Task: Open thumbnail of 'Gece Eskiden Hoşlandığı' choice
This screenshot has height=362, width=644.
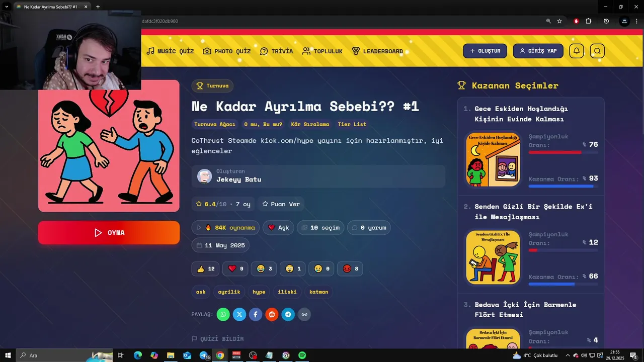Action: (x=493, y=159)
